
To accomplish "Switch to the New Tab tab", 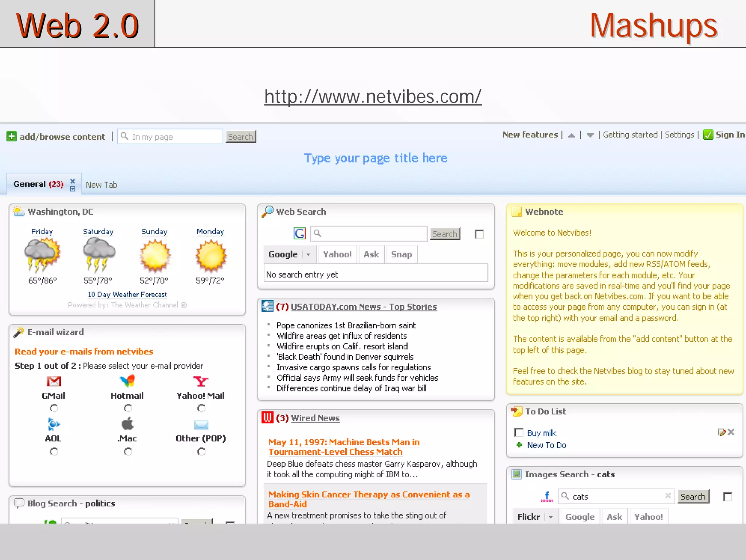I will click(101, 185).
